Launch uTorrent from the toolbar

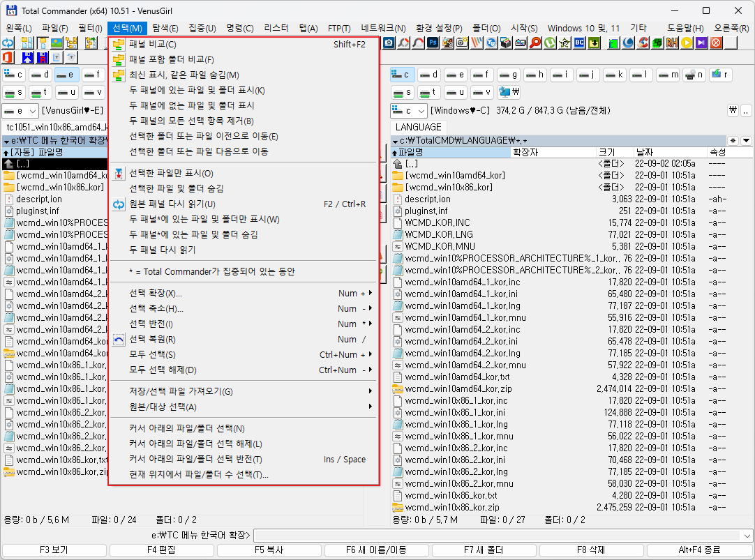(x=550, y=43)
